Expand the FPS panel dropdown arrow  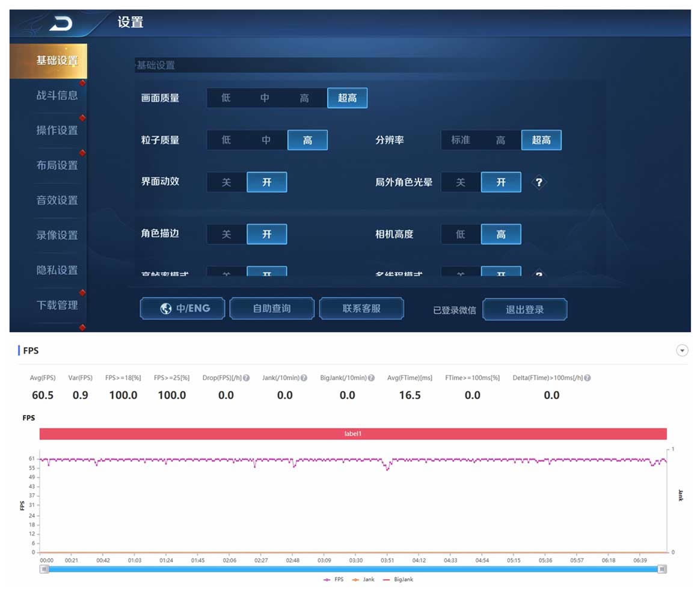682,351
